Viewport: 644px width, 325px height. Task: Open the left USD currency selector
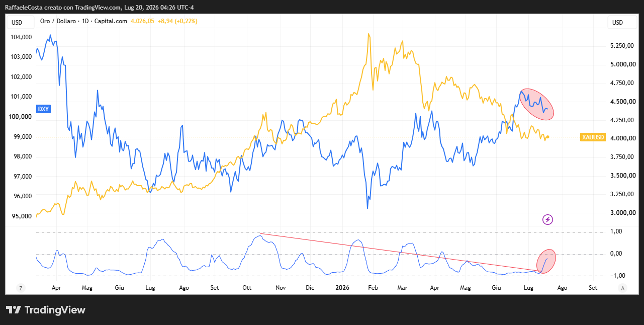pyautogui.click(x=17, y=22)
